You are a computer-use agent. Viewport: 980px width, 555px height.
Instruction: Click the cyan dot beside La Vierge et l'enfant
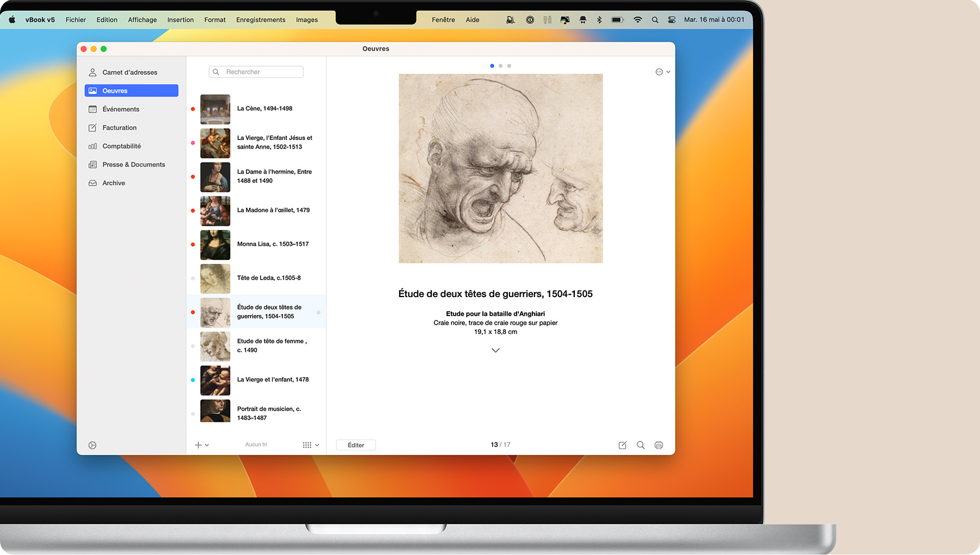pyautogui.click(x=193, y=380)
